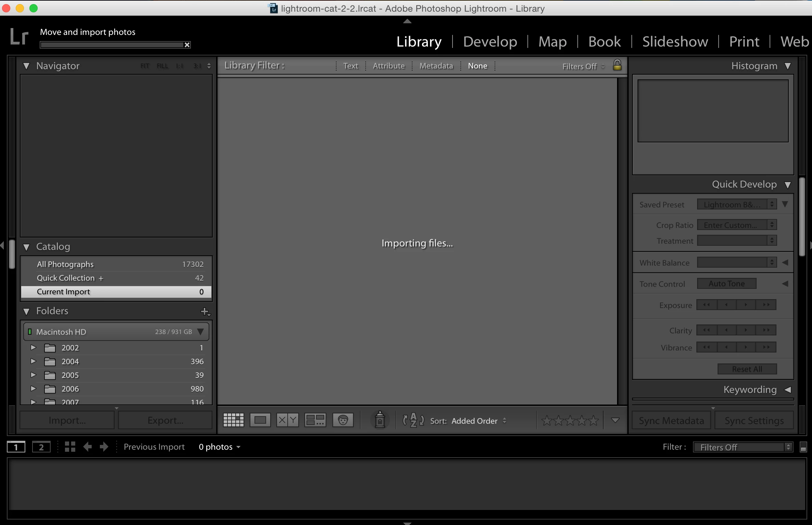Toggle sort direction A-Z icon
Viewport: 812px width, 525px height.
click(413, 420)
